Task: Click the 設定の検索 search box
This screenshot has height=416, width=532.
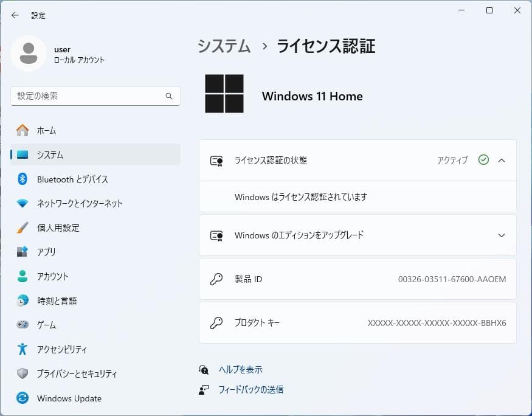Action: (x=95, y=96)
